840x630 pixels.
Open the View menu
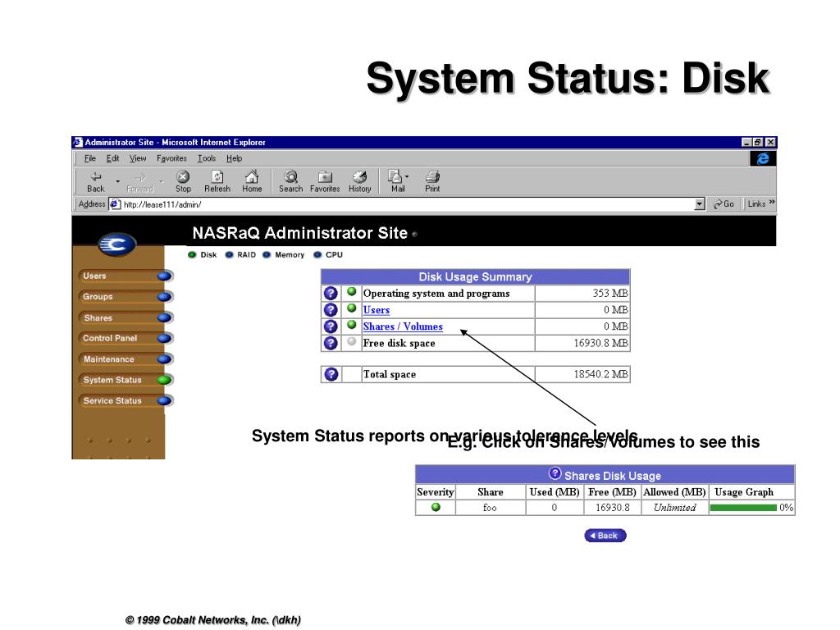[x=138, y=158]
